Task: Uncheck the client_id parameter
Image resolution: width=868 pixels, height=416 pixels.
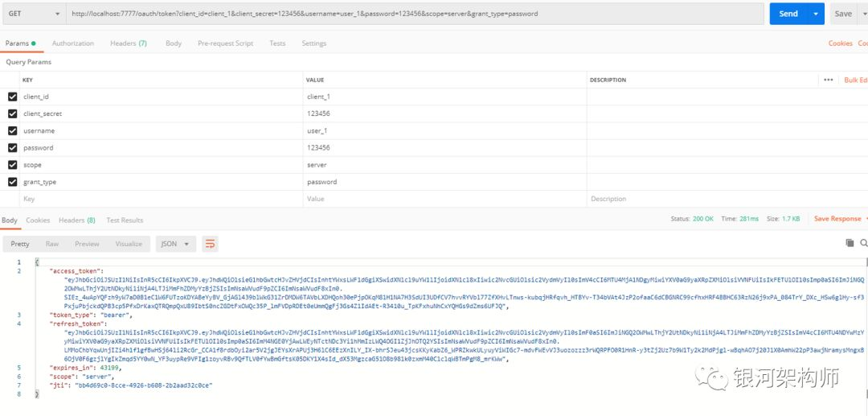Action: coord(11,97)
